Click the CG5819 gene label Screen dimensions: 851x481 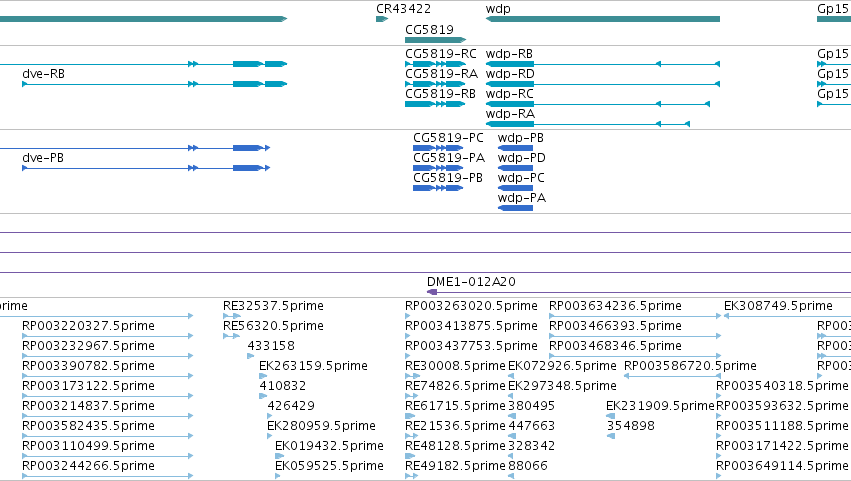click(429, 29)
